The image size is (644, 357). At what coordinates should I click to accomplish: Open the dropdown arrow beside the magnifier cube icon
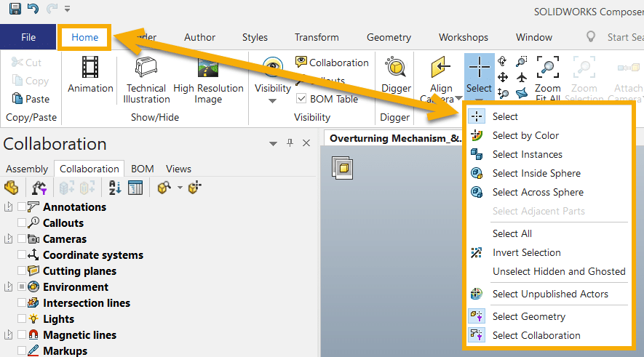pos(180,188)
